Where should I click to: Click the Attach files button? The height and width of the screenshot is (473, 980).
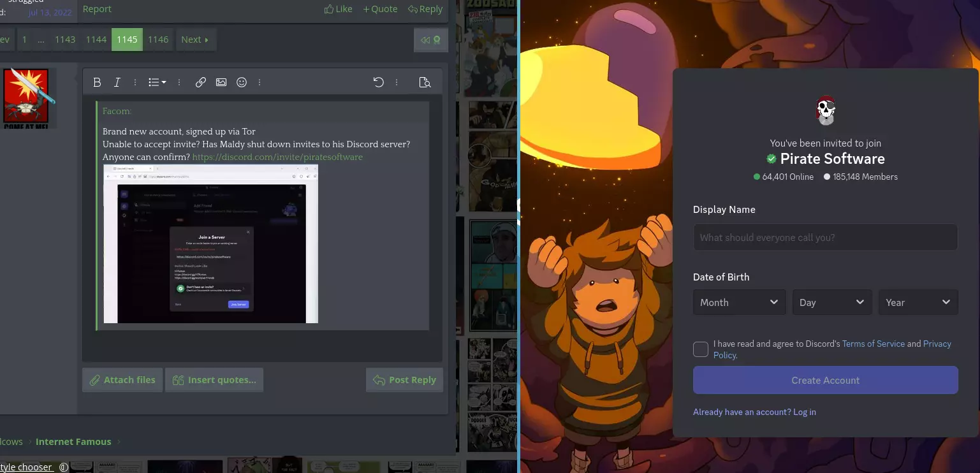pos(122,380)
